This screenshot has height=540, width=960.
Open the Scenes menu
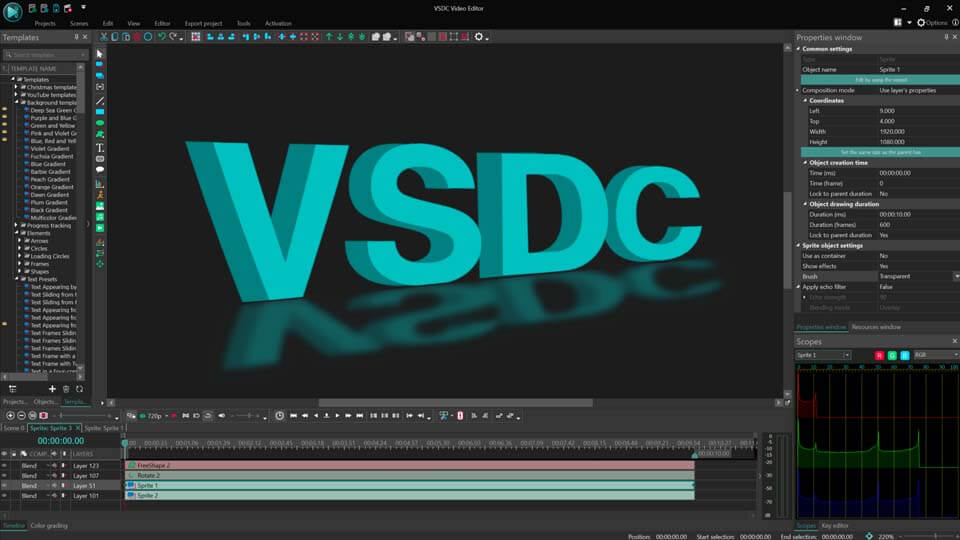(79, 23)
